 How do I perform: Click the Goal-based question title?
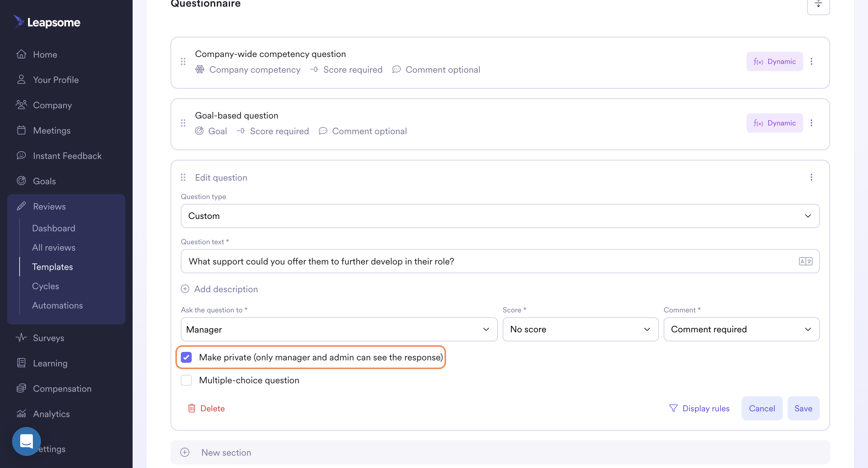pos(237,115)
